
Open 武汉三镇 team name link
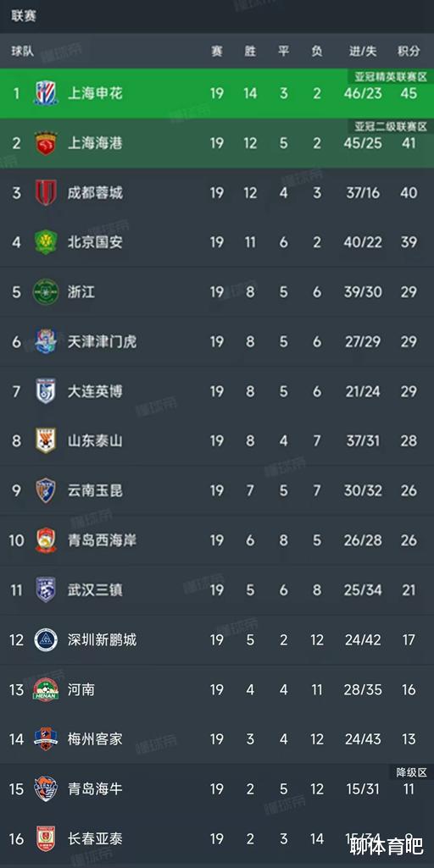click(x=95, y=590)
